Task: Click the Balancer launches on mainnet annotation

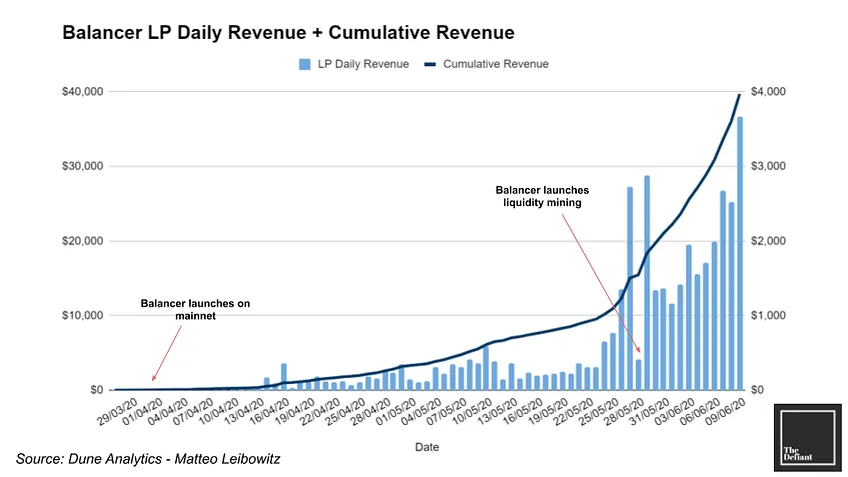Action: [x=195, y=309]
